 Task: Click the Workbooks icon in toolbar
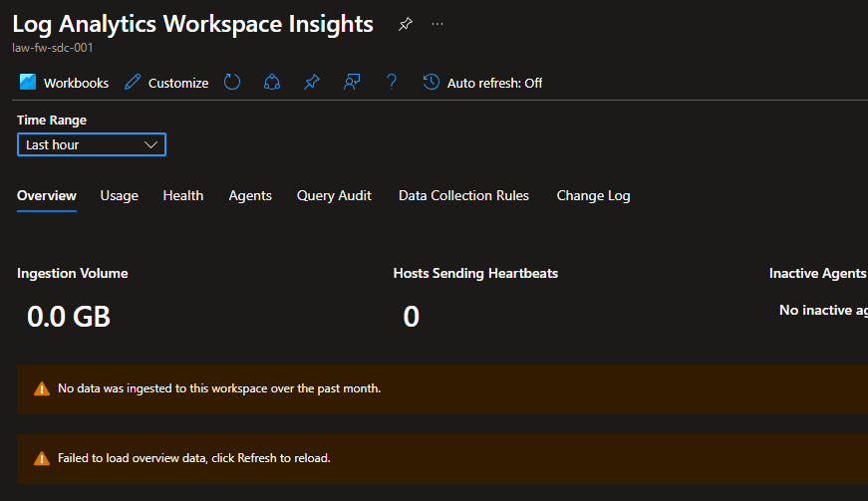(28, 83)
